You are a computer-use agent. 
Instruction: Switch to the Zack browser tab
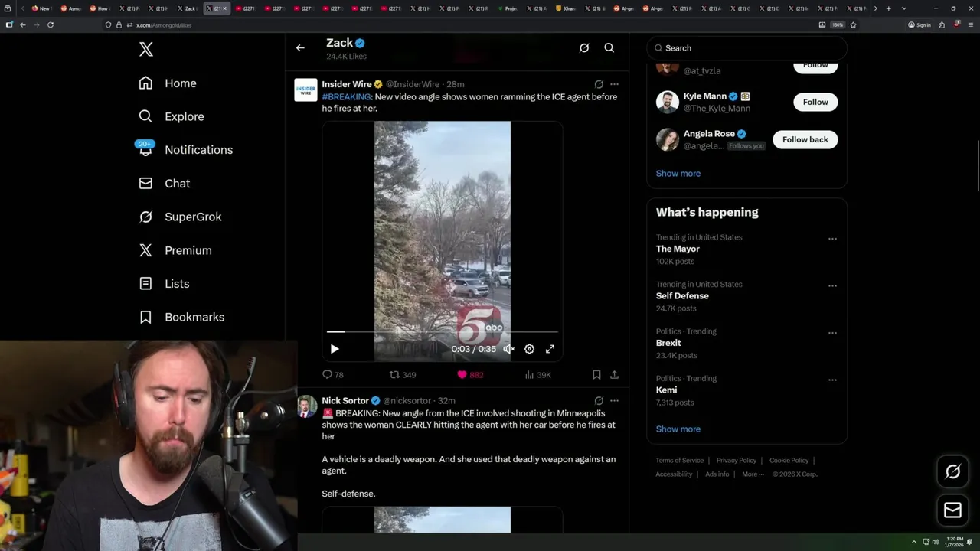188,8
